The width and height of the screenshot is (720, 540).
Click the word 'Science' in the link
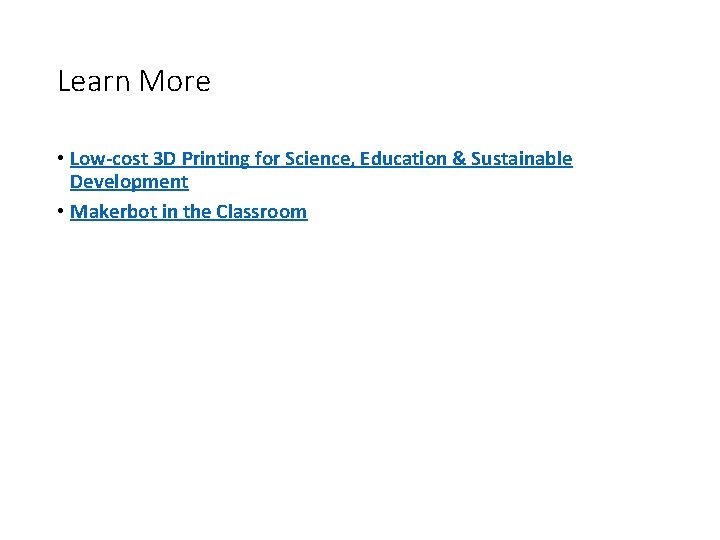pos(318,159)
